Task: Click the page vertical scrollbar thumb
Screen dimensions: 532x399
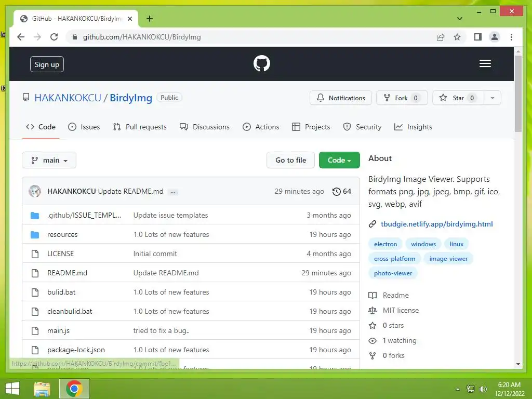Action: tap(518, 94)
